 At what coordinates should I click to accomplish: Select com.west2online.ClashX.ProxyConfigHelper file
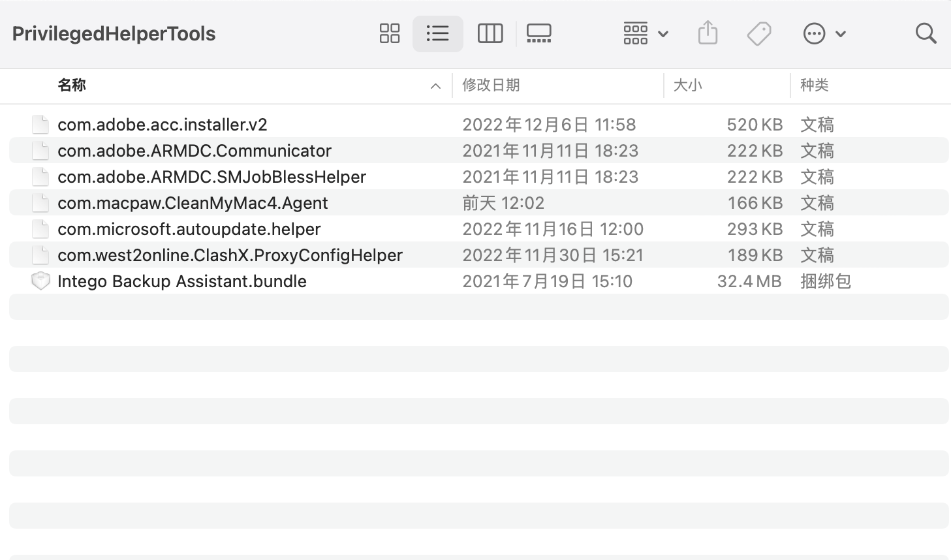(x=230, y=255)
